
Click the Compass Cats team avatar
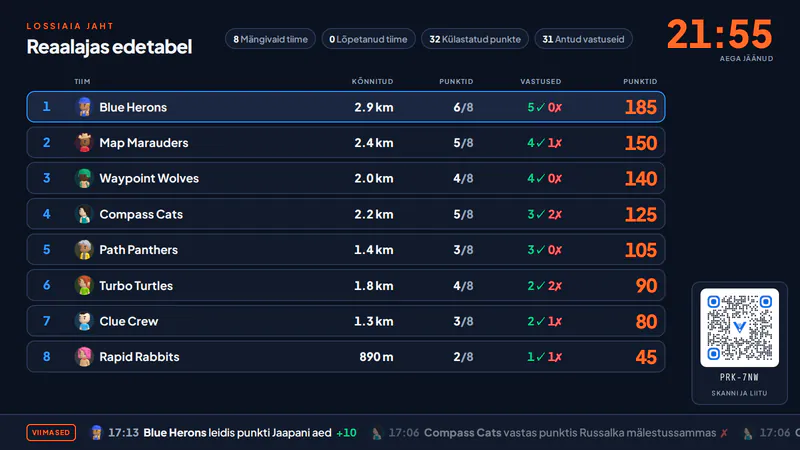[x=84, y=214]
